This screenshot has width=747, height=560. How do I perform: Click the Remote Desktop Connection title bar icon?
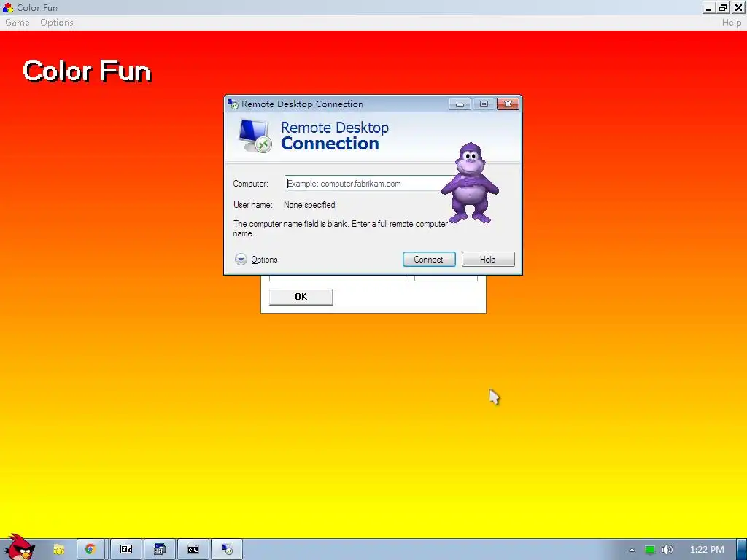(233, 104)
